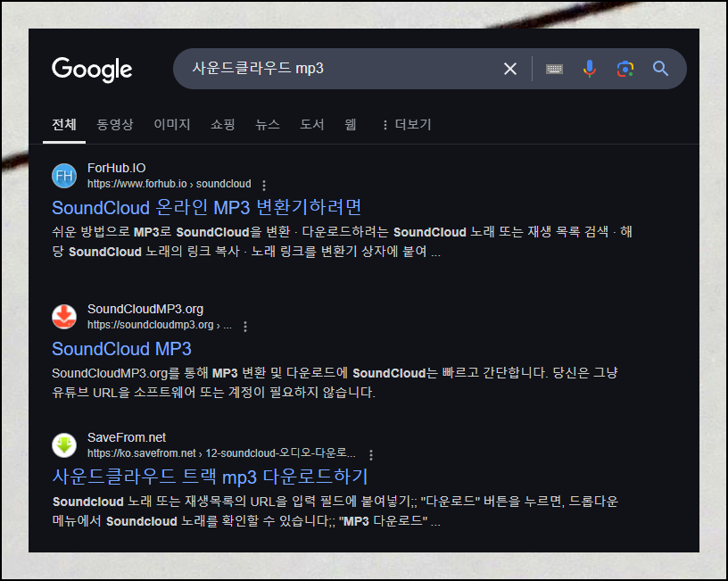Click SaveFrom snippet about 드롭다운 메뉴

click(x=335, y=511)
